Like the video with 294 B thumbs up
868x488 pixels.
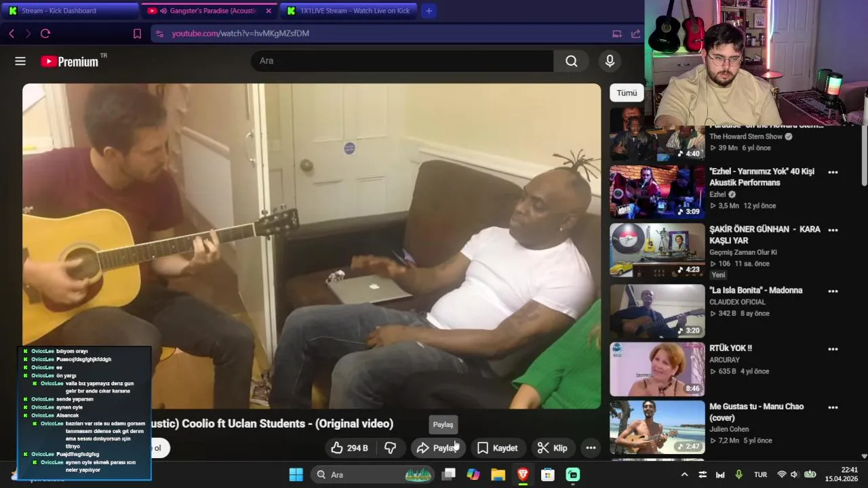(x=349, y=448)
